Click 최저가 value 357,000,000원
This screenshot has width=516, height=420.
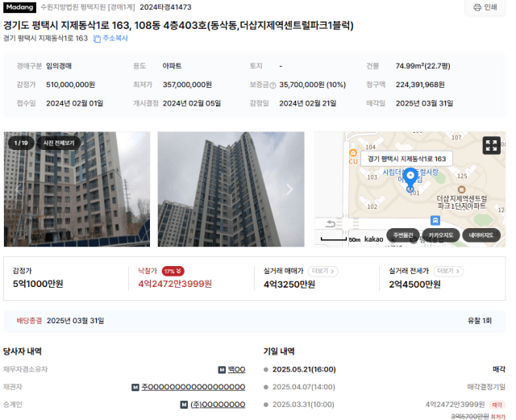187,85
